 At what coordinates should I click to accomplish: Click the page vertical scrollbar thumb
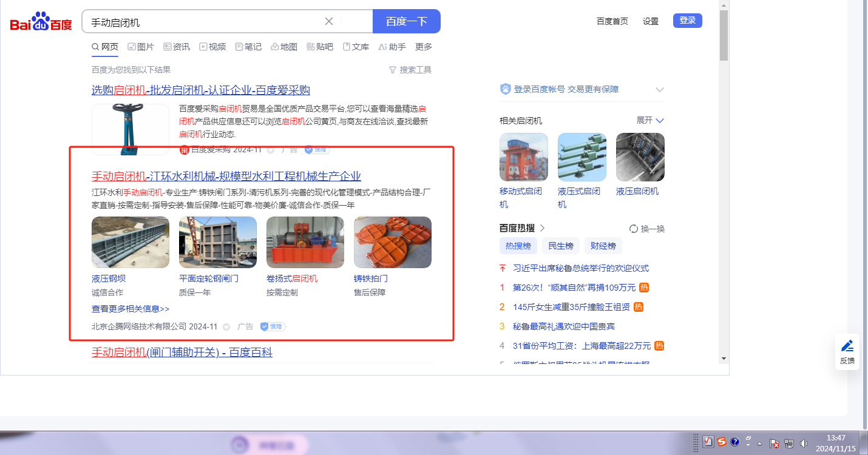pos(724,35)
